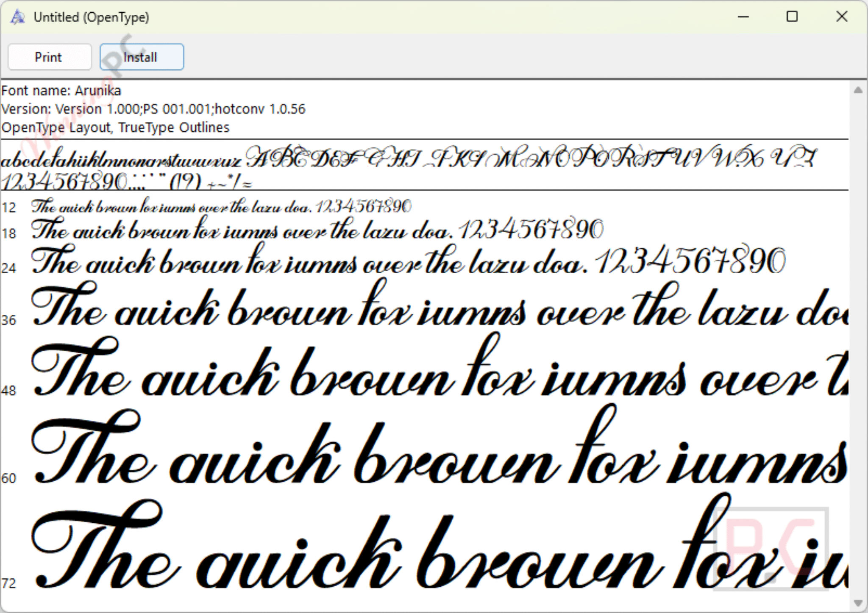Screen dimensions: 868x613
Task: Click the size label 72
Action: coord(8,583)
